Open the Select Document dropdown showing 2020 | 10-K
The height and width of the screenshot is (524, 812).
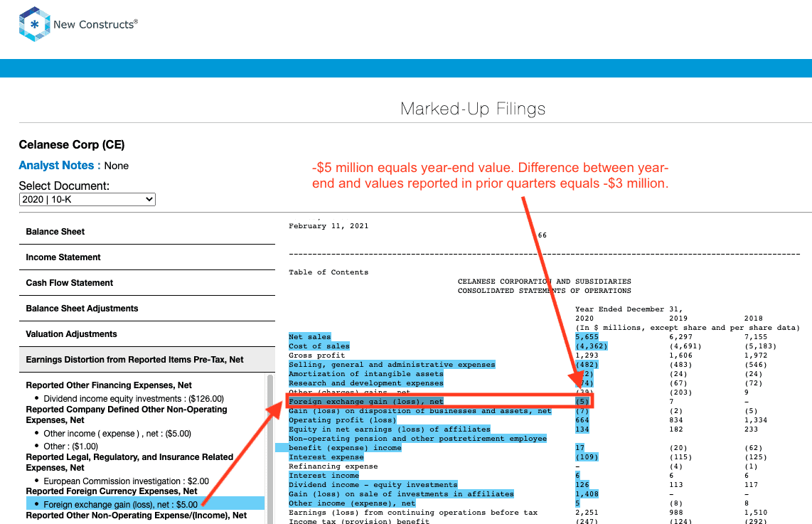tap(87, 199)
